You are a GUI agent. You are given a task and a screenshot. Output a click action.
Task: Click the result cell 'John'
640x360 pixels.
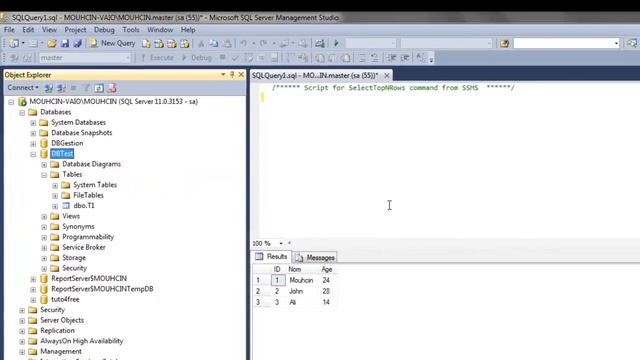[x=296, y=291]
